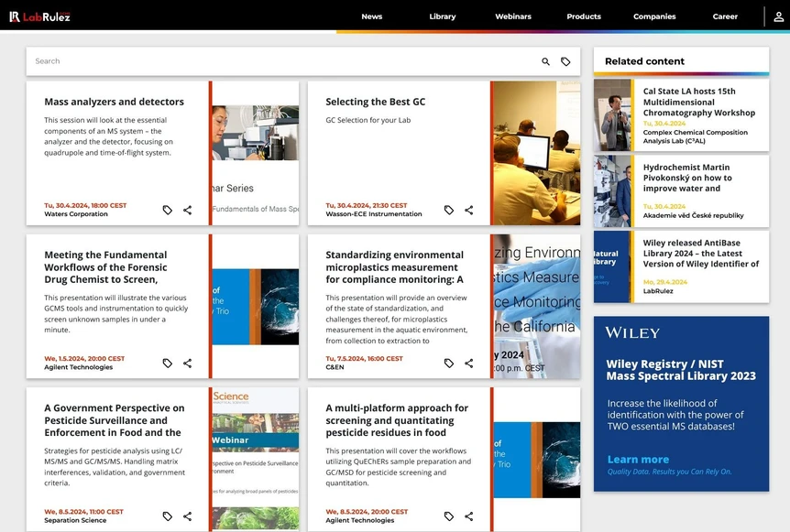Screen dimensions: 790x532
Task: Share the environmental microplastics webinar
Action: [x=469, y=363]
